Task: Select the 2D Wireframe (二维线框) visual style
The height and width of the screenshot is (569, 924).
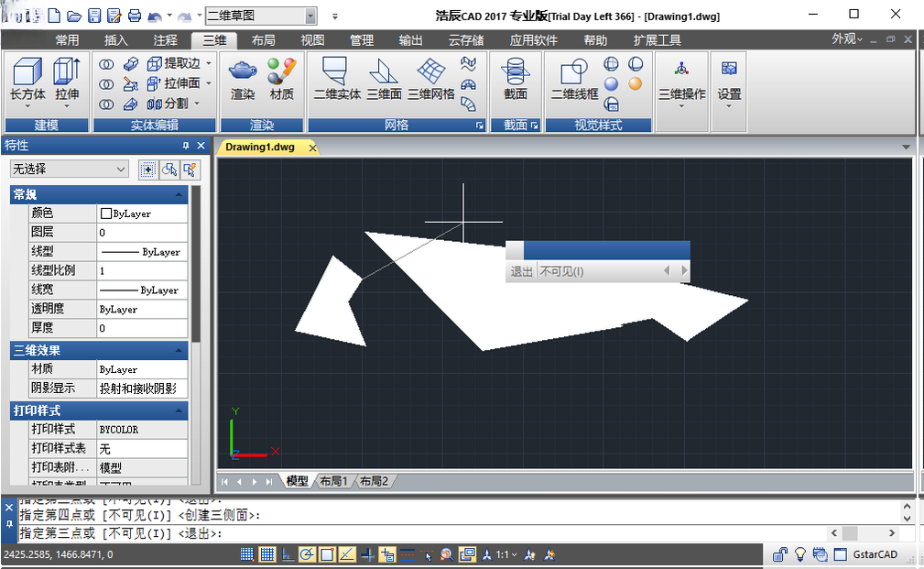Action: coord(574,79)
